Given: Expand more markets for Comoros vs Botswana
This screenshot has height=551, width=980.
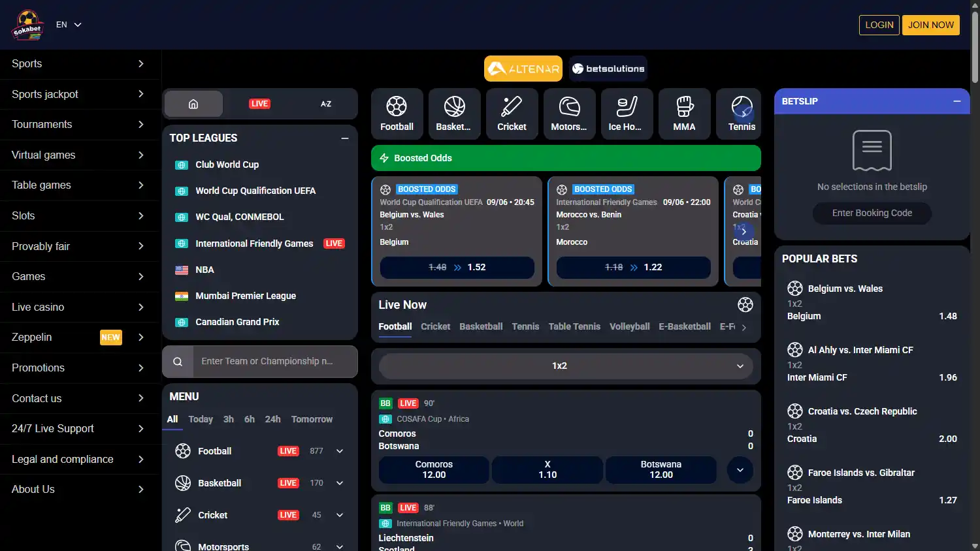Looking at the screenshot, I should 740,470.
